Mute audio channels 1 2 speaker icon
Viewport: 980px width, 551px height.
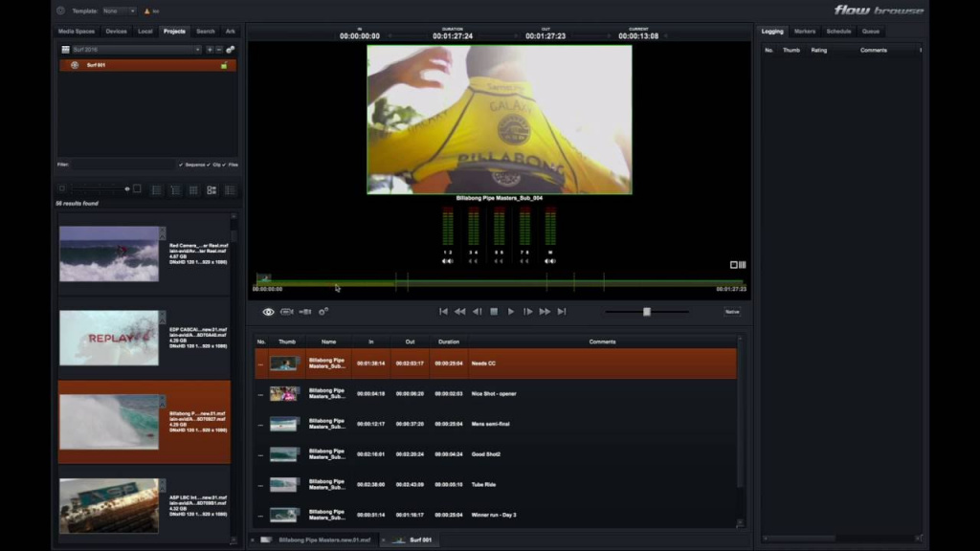pos(448,261)
